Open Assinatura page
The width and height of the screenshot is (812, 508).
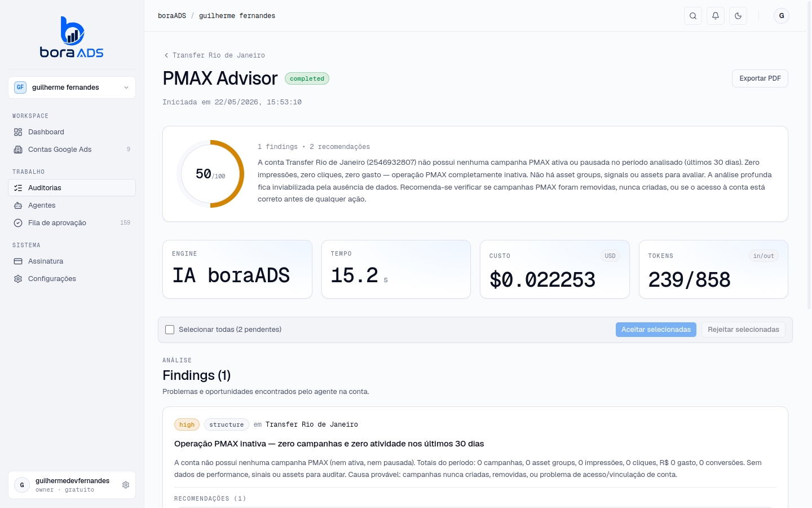[x=72, y=261]
